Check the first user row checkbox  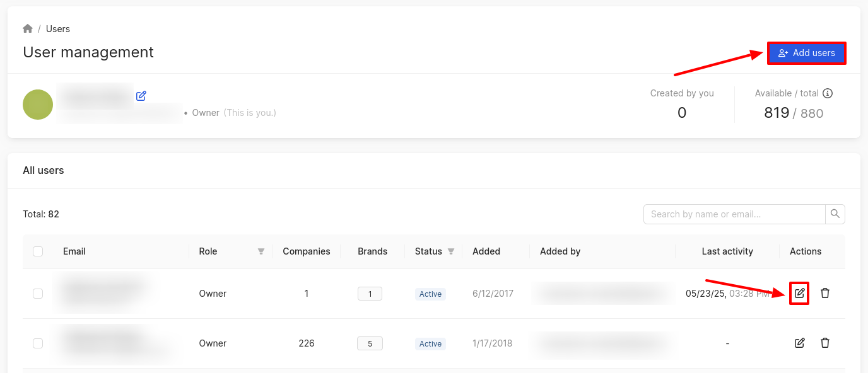(x=38, y=294)
